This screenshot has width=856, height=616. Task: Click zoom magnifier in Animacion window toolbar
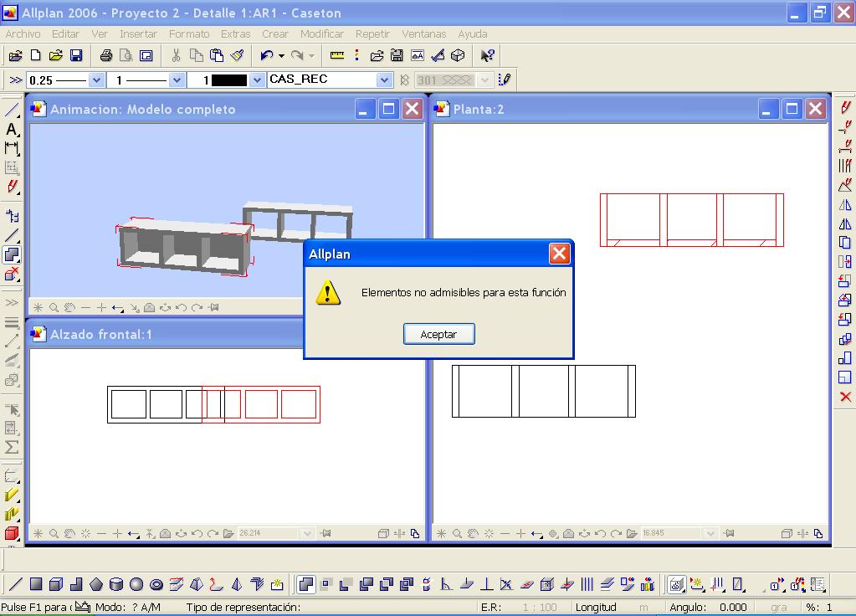(x=54, y=307)
